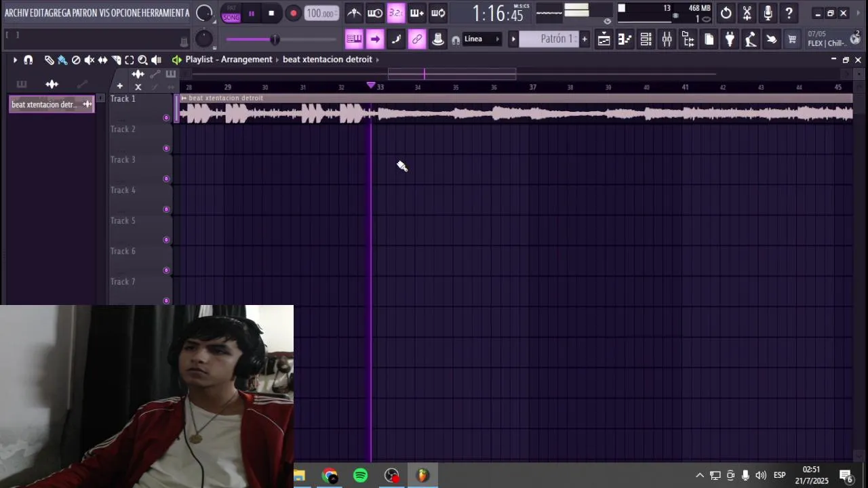Open the Línea snap dropdown

(x=482, y=39)
